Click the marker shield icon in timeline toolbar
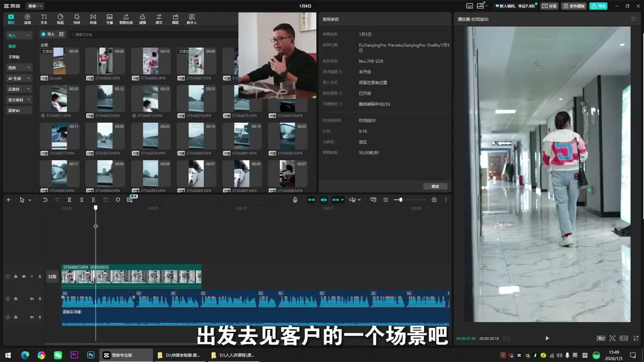 [118, 200]
